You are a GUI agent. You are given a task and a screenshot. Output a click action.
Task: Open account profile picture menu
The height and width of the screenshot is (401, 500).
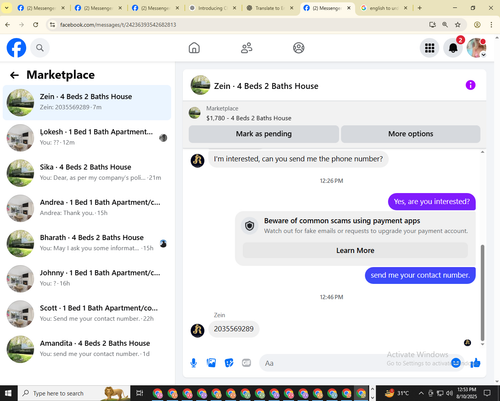[476, 48]
